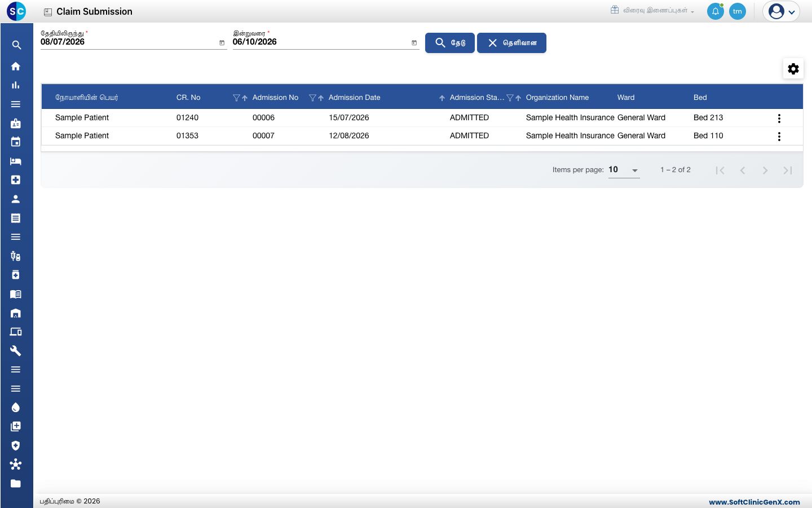This screenshot has height=508, width=812.
Task: Click the person icon in the sidebar
Action: 16,199
